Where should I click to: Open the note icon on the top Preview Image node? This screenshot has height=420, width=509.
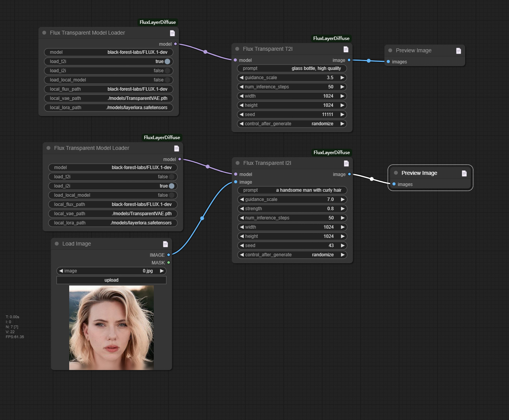(458, 50)
